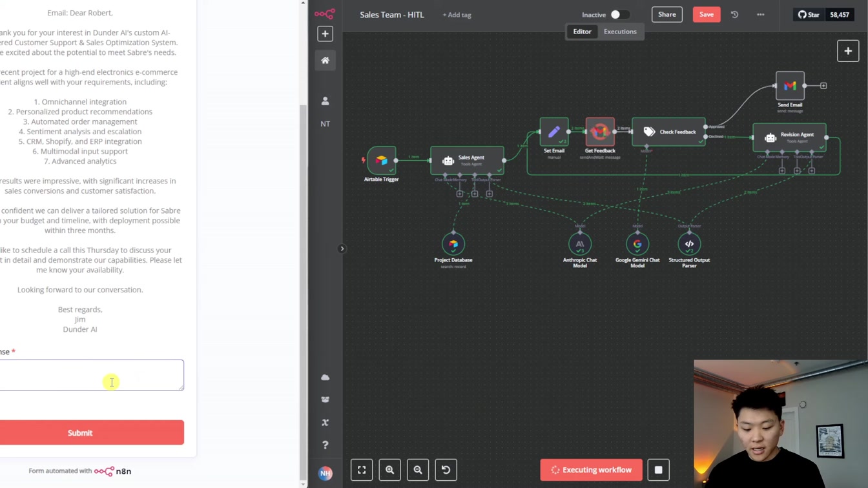
Task: Stop the running workflow execution
Action: (x=658, y=470)
